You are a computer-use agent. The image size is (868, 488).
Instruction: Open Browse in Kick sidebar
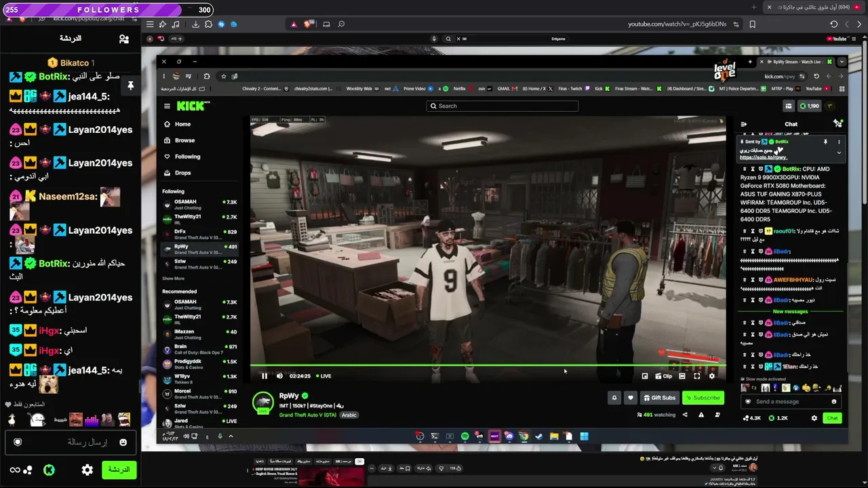pos(180,140)
